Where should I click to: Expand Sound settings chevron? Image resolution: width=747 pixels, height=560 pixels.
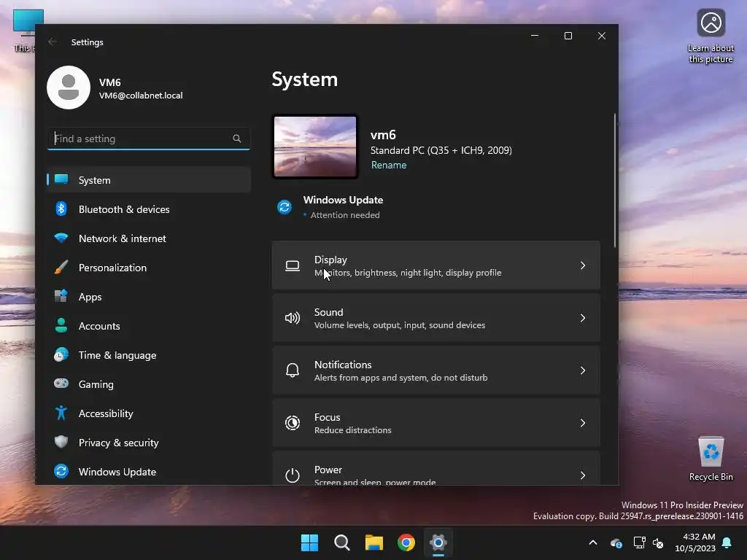[x=583, y=318]
